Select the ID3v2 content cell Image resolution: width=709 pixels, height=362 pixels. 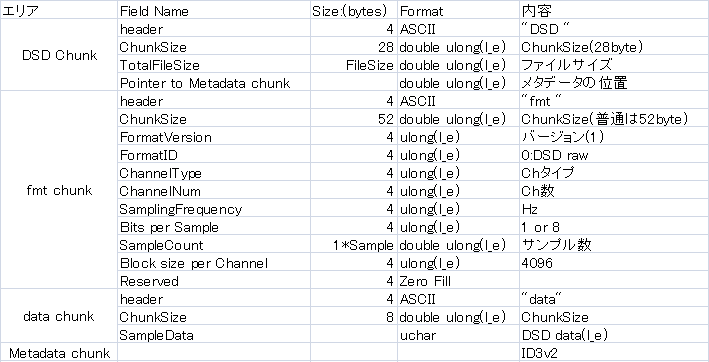[x=614, y=353]
